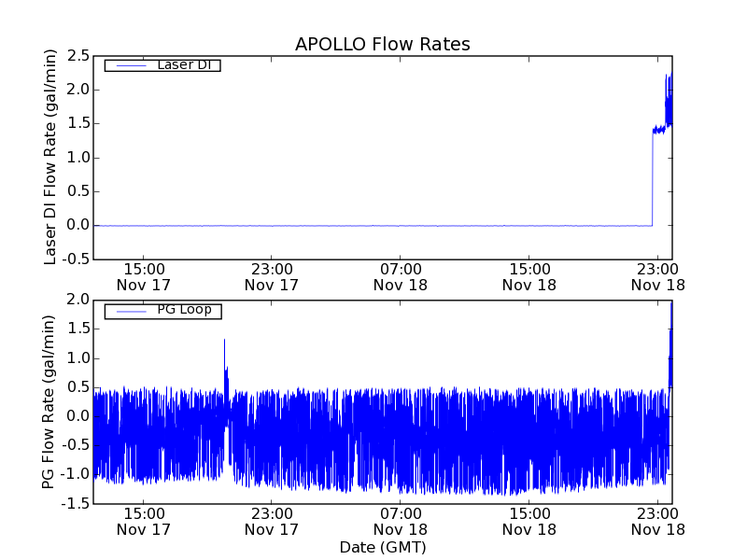747x560 pixels.
Task: Click the 0.0 y-axis tick on Laser DI plot
Action: click(78, 225)
